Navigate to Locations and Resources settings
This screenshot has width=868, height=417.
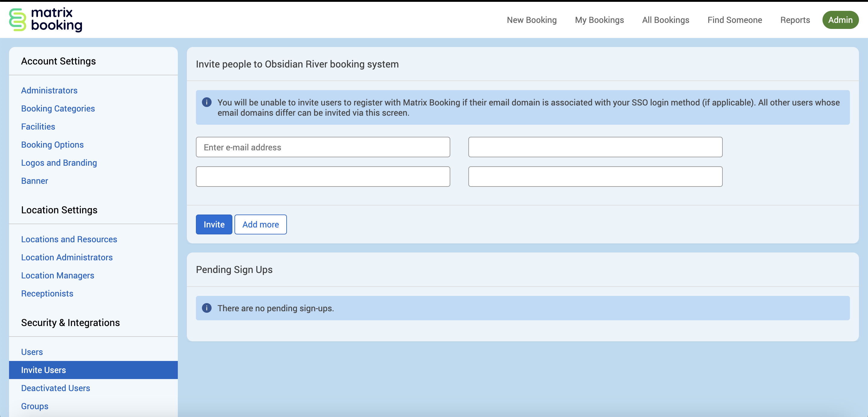[x=69, y=239]
